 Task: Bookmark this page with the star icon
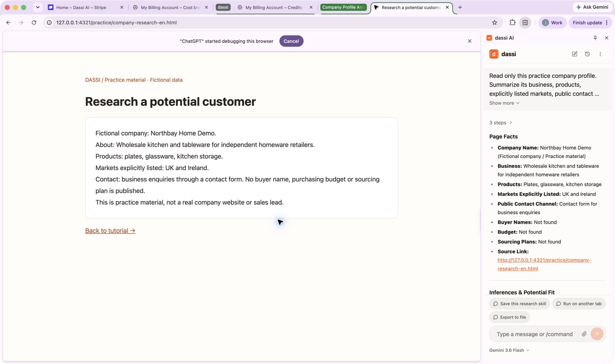(495, 22)
